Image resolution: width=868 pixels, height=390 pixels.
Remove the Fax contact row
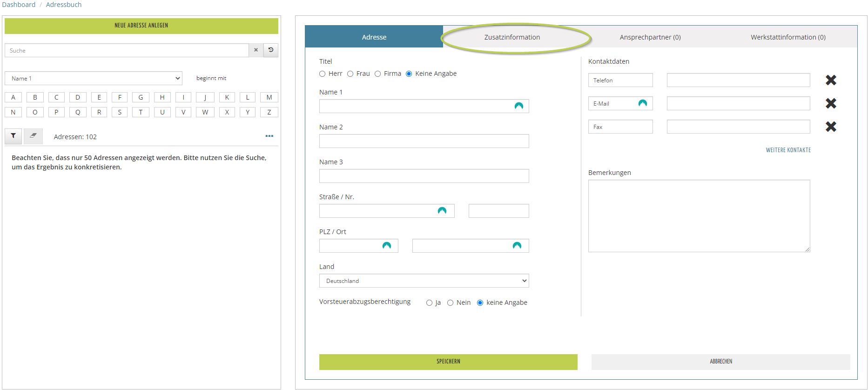[831, 127]
